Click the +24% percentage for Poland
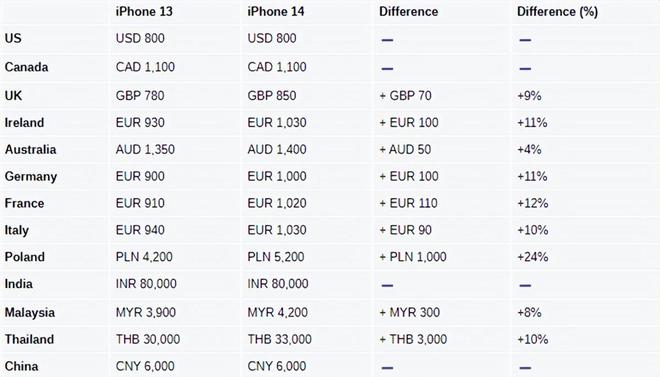Viewport: 660px width, 377px height. click(532, 257)
